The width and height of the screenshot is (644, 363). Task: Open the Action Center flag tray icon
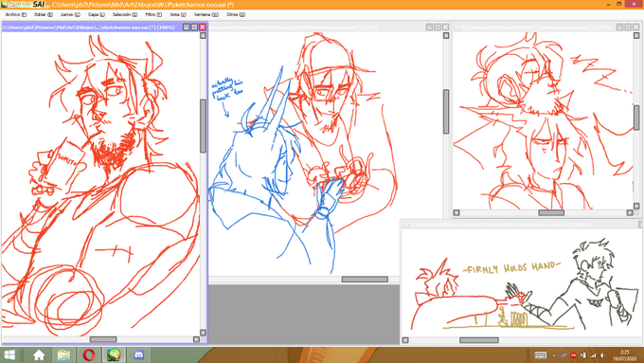582,355
